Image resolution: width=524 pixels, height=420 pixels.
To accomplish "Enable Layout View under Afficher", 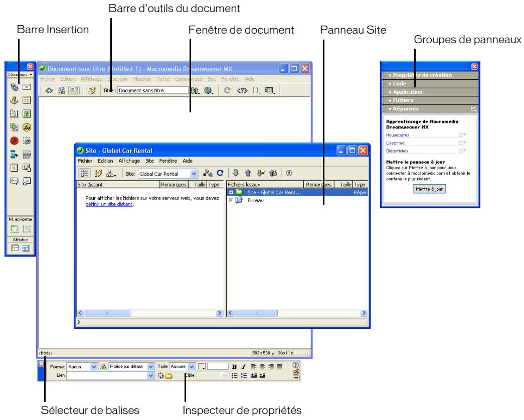I will pyautogui.click(x=26, y=248).
